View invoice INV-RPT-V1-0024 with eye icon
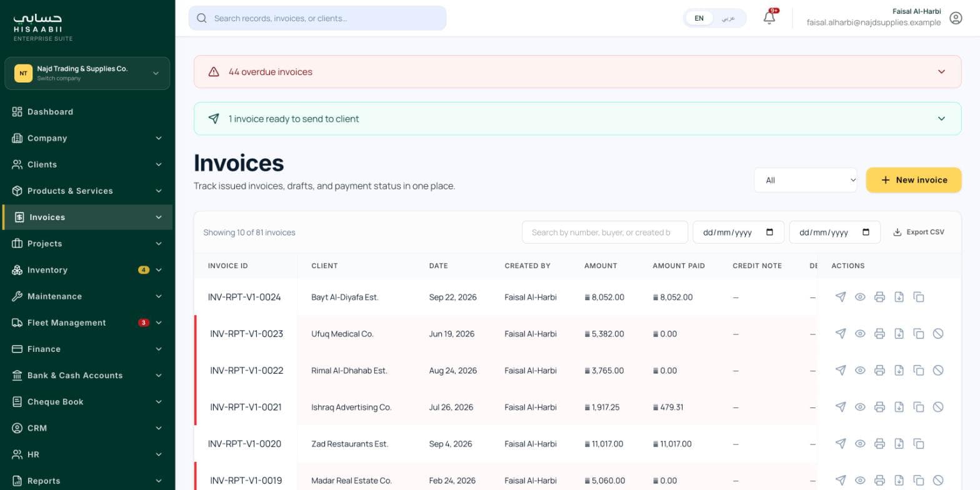The image size is (980, 490). pos(860,297)
